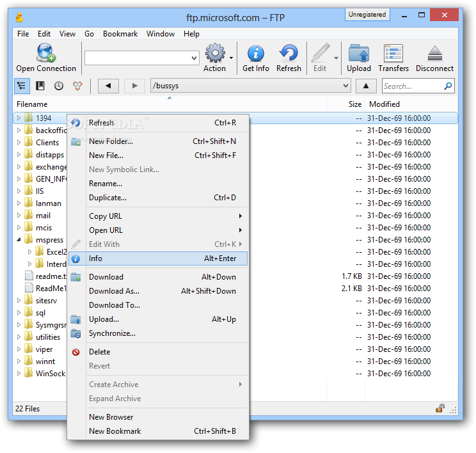Select Download To... in context menu

pos(158,305)
